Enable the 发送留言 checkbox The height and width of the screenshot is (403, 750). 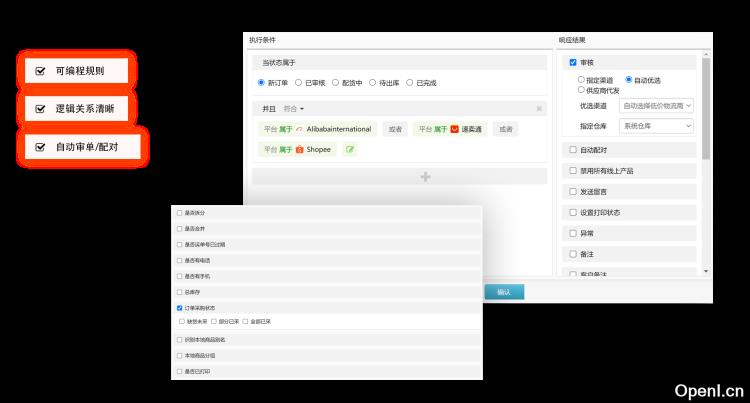point(573,191)
